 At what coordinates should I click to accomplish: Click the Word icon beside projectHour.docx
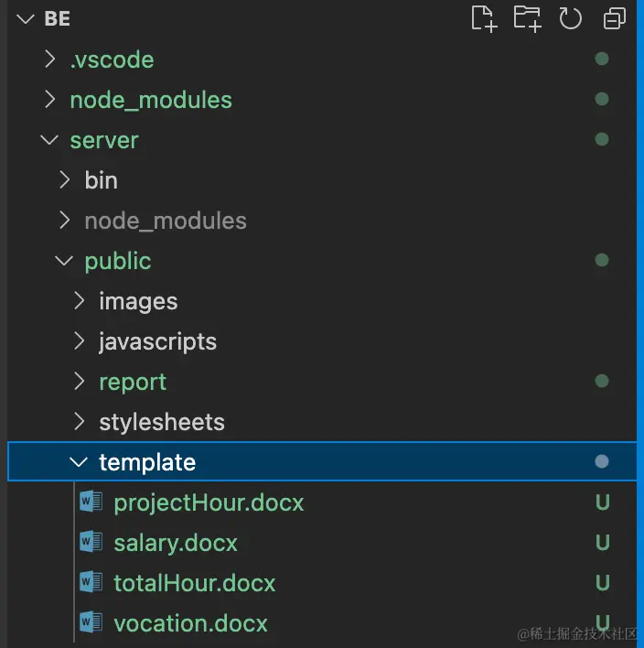pos(91,502)
